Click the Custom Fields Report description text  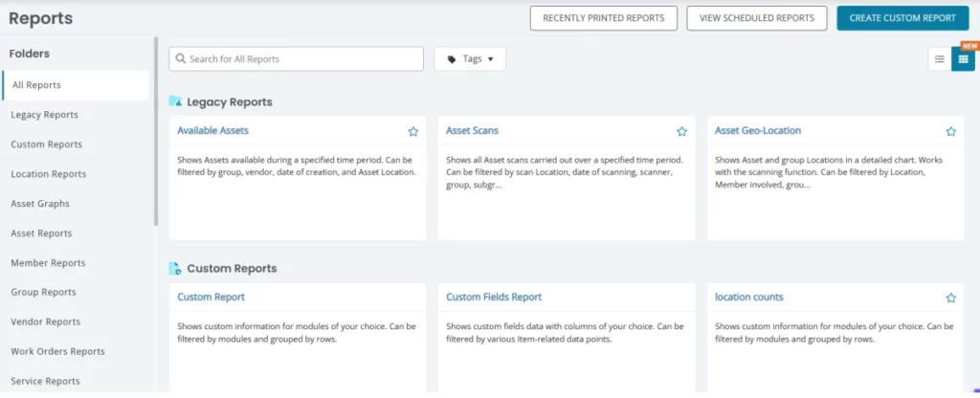coord(565,333)
